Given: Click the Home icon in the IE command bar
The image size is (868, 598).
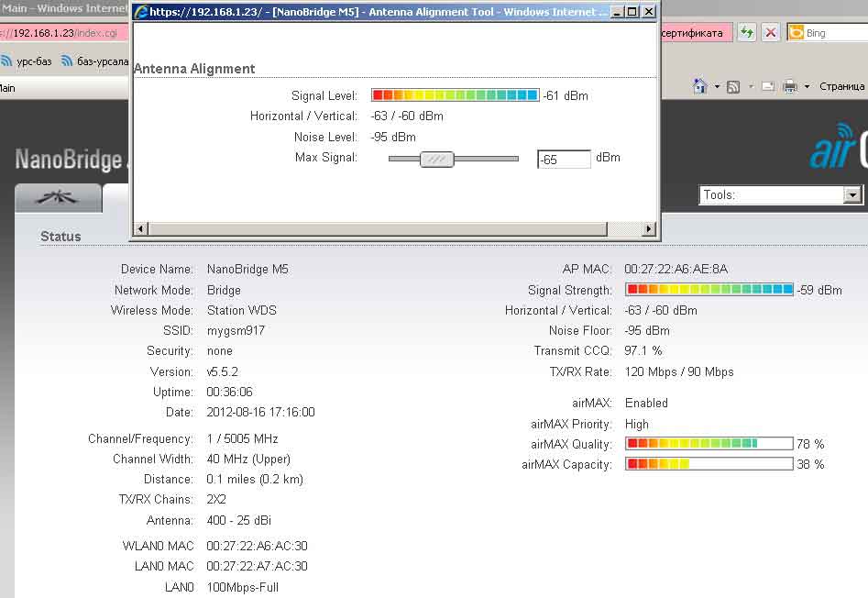Looking at the screenshot, I should pyautogui.click(x=699, y=86).
